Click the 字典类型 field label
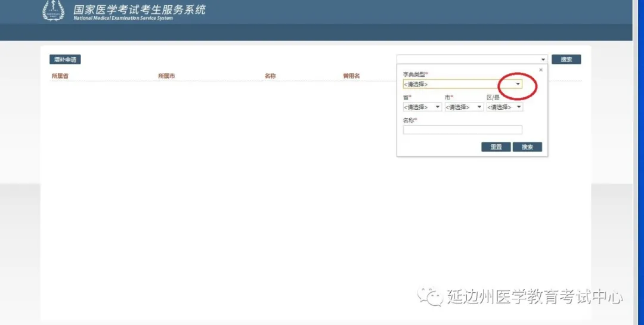Viewport: 644px width, 325px height. tap(415, 75)
